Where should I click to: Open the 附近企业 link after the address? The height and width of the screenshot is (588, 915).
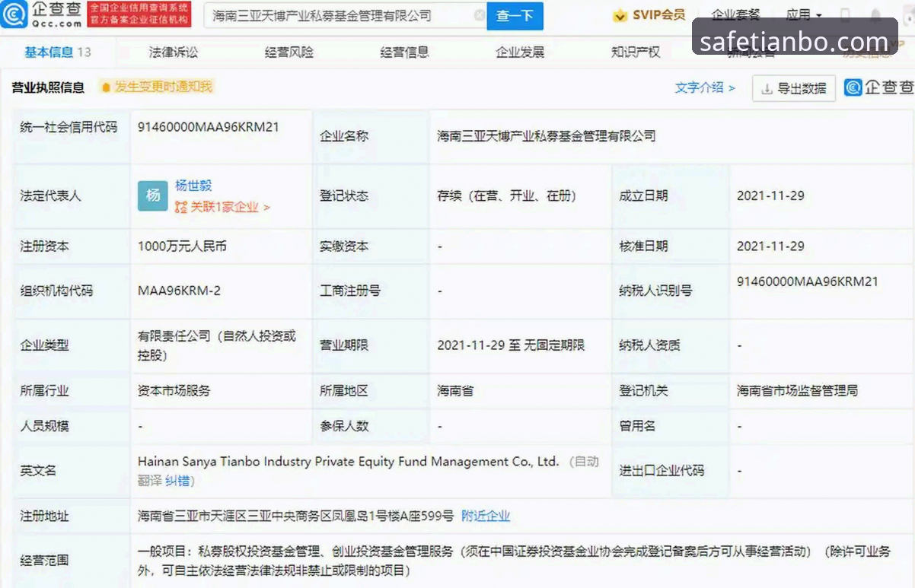(x=486, y=516)
